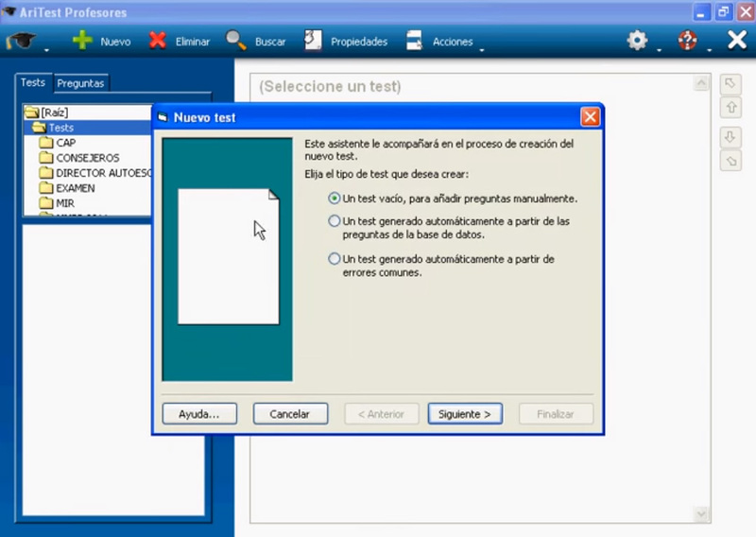Image resolution: width=756 pixels, height=537 pixels.
Task: Click the move-down arrow icon
Action: click(x=730, y=137)
